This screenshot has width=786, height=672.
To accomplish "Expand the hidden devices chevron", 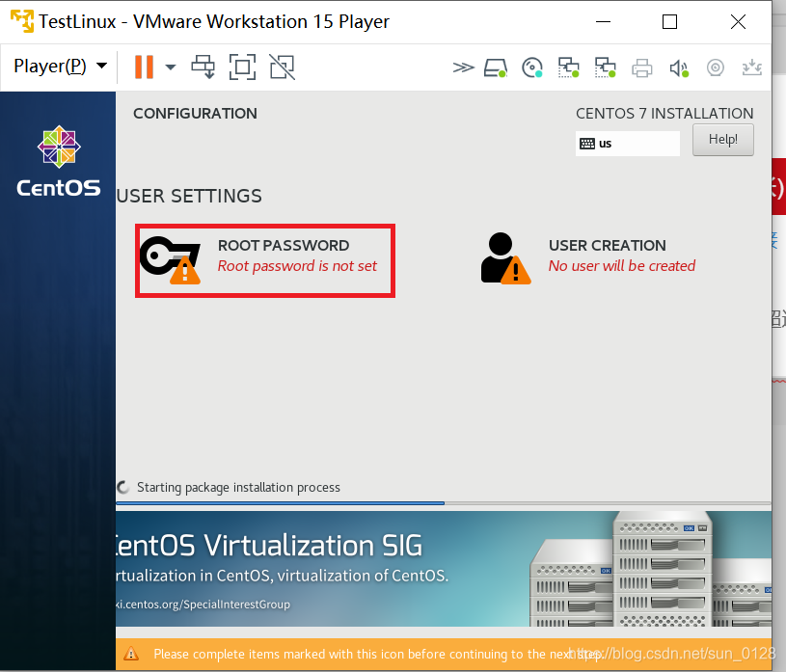I will (x=463, y=67).
